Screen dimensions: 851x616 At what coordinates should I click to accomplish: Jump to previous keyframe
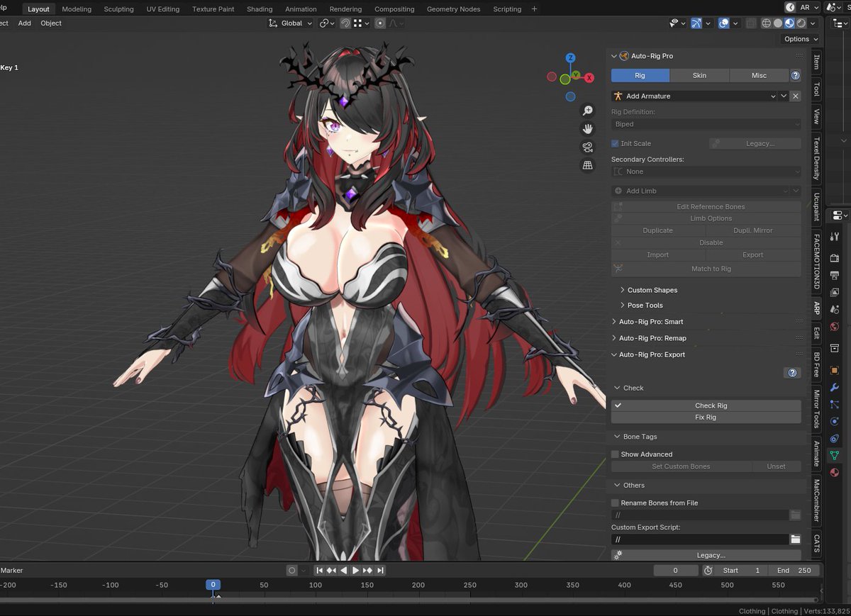tap(332, 570)
